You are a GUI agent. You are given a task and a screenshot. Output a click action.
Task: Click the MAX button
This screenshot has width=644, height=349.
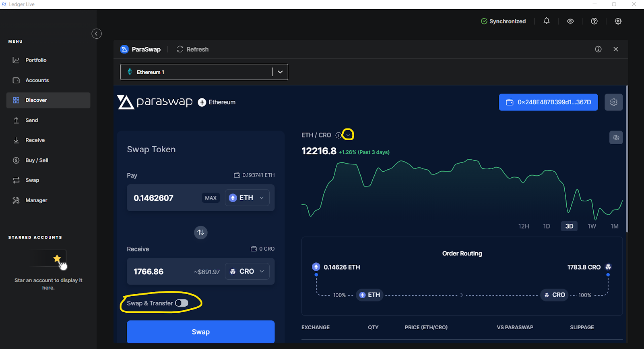tap(211, 198)
